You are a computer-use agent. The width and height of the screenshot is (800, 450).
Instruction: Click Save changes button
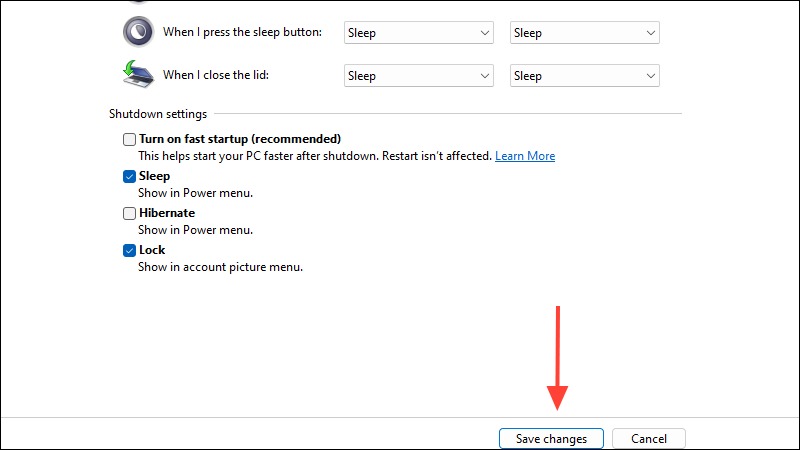pyautogui.click(x=551, y=439)
